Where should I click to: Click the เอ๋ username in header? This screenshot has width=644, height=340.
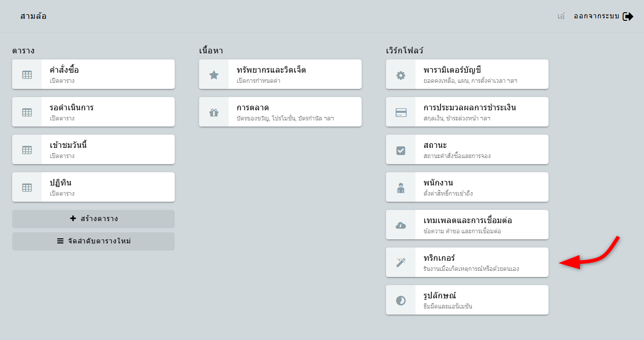tap(561, 16)
